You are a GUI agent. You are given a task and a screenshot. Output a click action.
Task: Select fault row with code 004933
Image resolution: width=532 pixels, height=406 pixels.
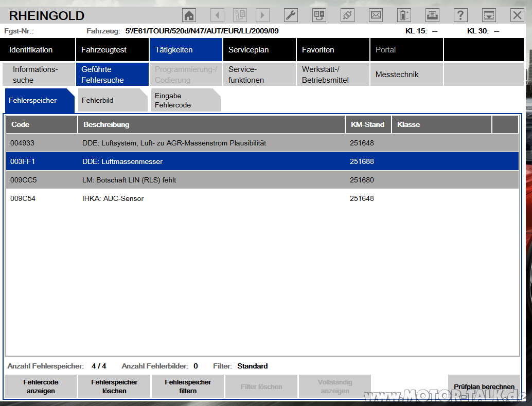point(262,143)
